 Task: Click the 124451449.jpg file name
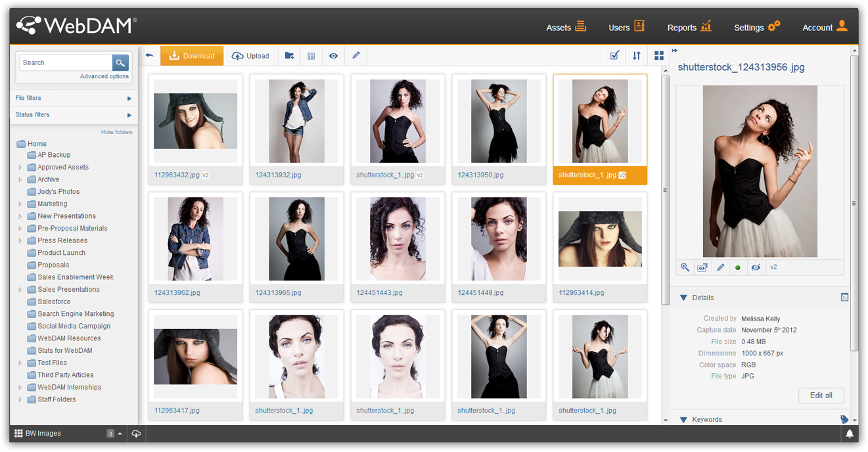pyautogui.click(x=480, y=293)
